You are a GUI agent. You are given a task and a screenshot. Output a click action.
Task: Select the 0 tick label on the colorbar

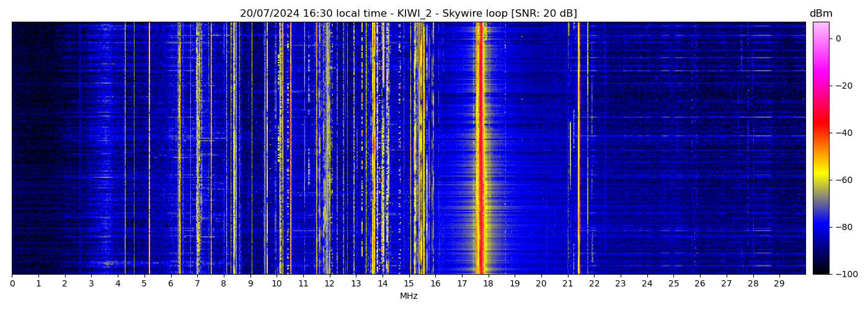[x=838, y=38]
